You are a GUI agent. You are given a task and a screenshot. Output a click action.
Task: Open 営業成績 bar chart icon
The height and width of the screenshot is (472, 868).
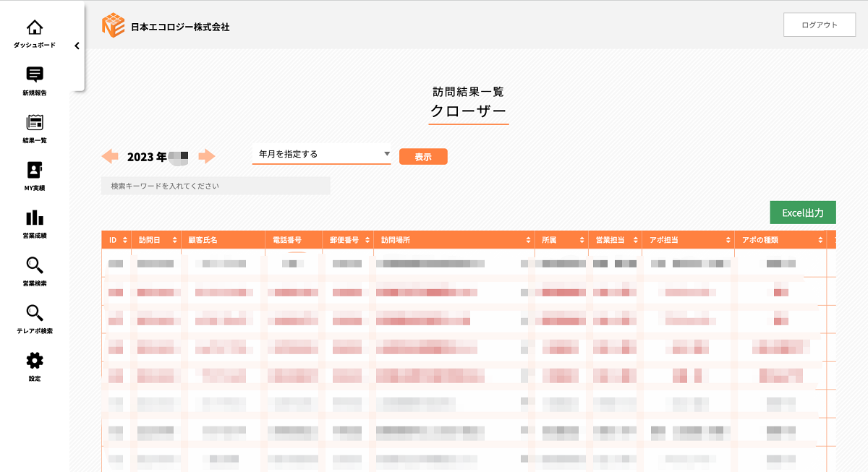coord(35,218)
